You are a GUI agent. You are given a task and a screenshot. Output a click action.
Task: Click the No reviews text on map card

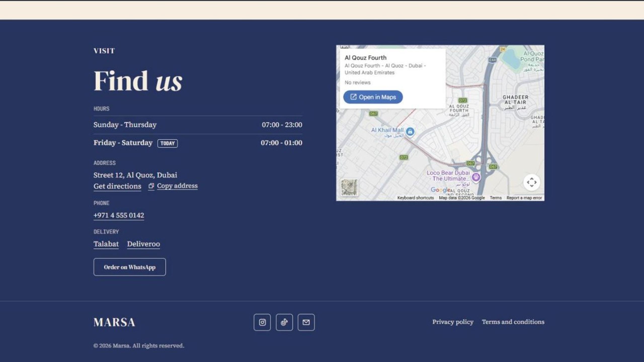[357, 82]
